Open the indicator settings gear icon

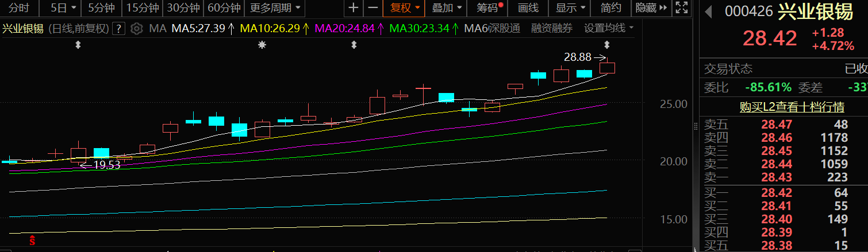136,28
